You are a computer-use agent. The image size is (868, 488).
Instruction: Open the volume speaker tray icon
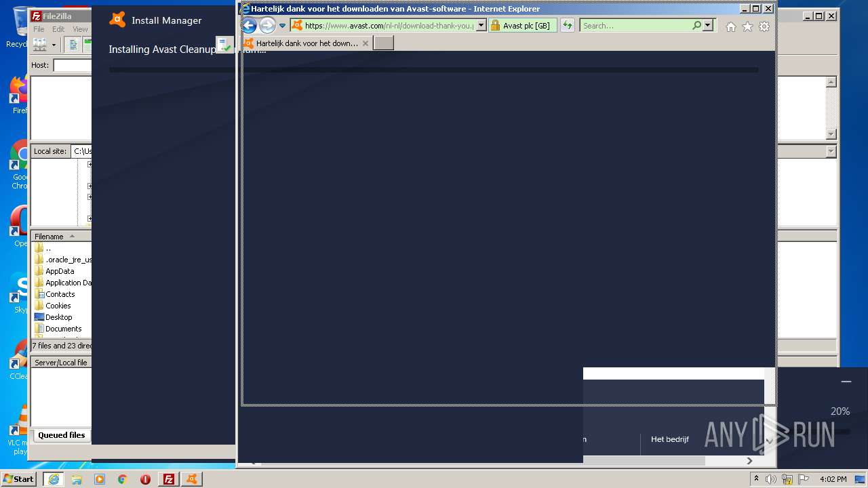tap(771, 479)
